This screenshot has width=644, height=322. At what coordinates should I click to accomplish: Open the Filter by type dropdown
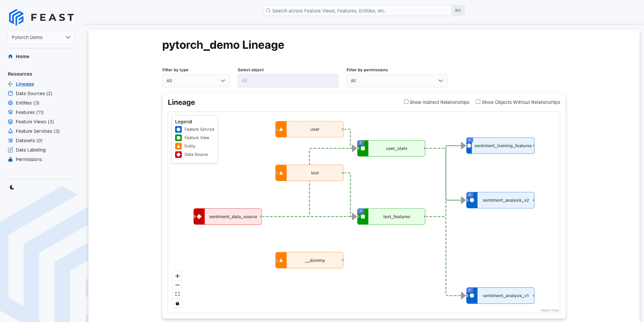[x=196, y=81]
